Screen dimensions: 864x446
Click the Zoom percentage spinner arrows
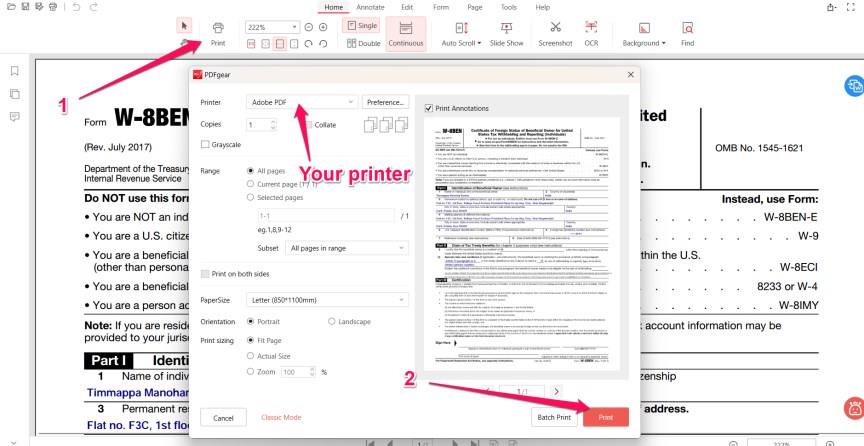pos(312,372)
